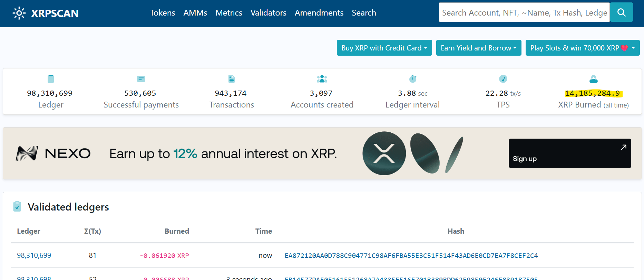Select Search in the navigation bar

(x=364, y=13)
